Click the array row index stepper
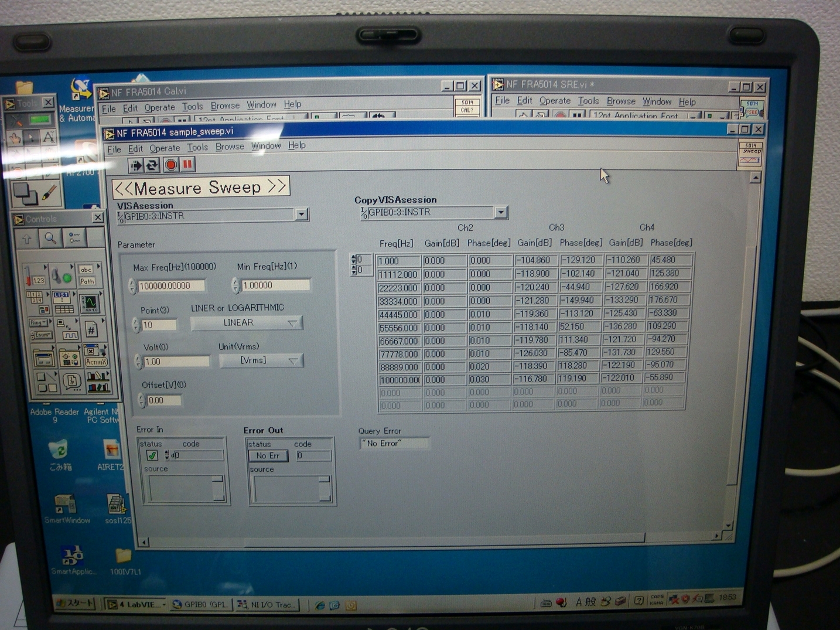Viewport: 840px width, 630px height. 353,259
